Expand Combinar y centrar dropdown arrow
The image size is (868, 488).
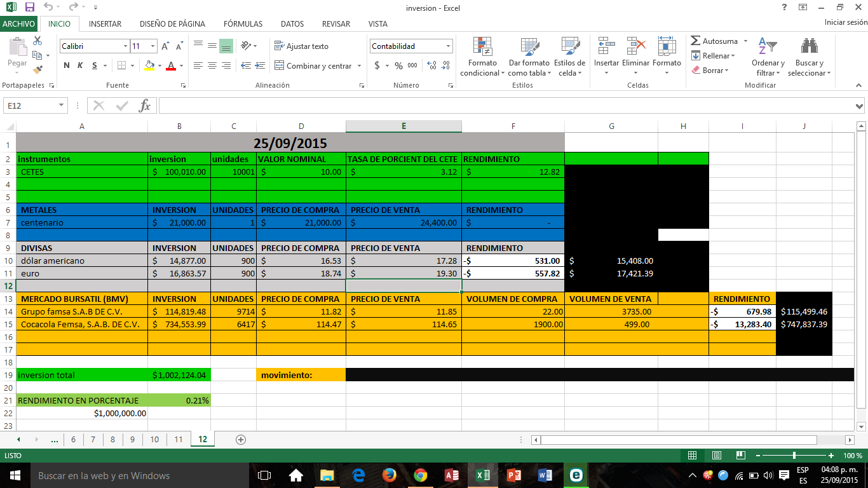point(359,66)
